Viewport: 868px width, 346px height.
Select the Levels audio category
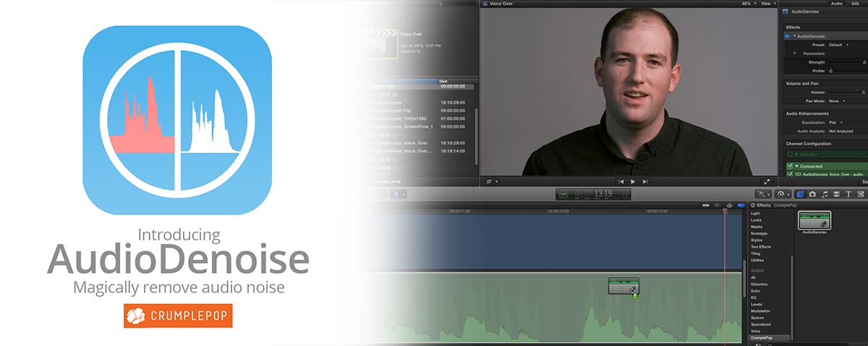757,304
